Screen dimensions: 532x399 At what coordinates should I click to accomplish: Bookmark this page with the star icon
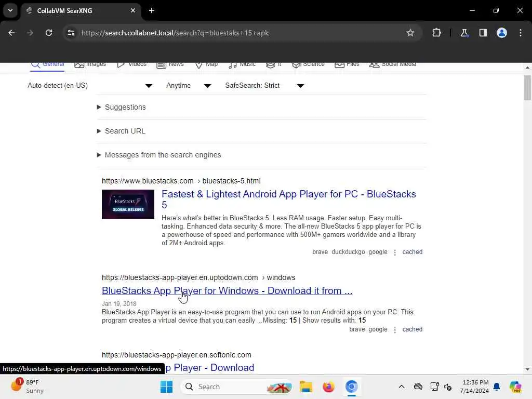click(410, 33)
